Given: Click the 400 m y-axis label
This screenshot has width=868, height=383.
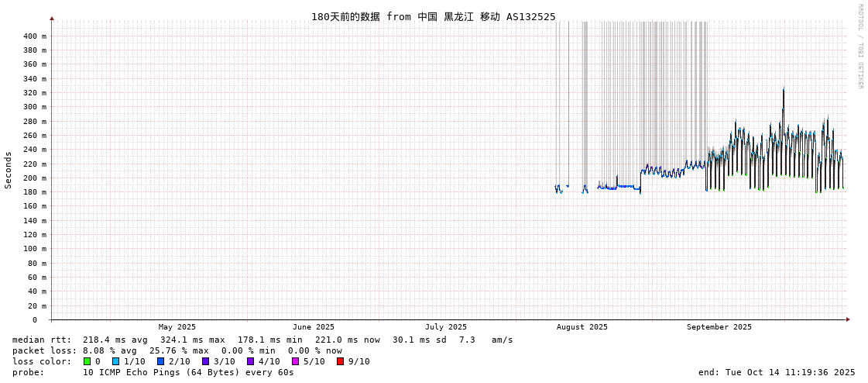Looking at the screenshot, I should click(34, 36).
